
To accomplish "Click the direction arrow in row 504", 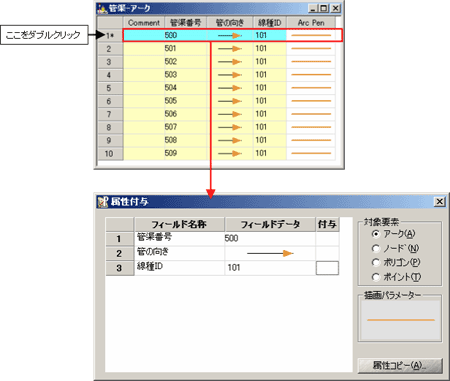I will pyautogui.click(x=230, y=88).
